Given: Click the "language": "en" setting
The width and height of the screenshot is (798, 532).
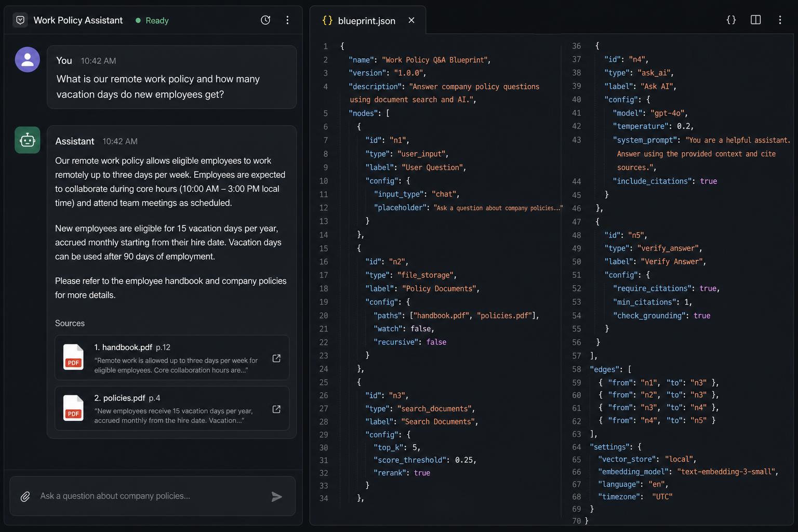Looking at the screenshot, I should click(x=633, y=484).
